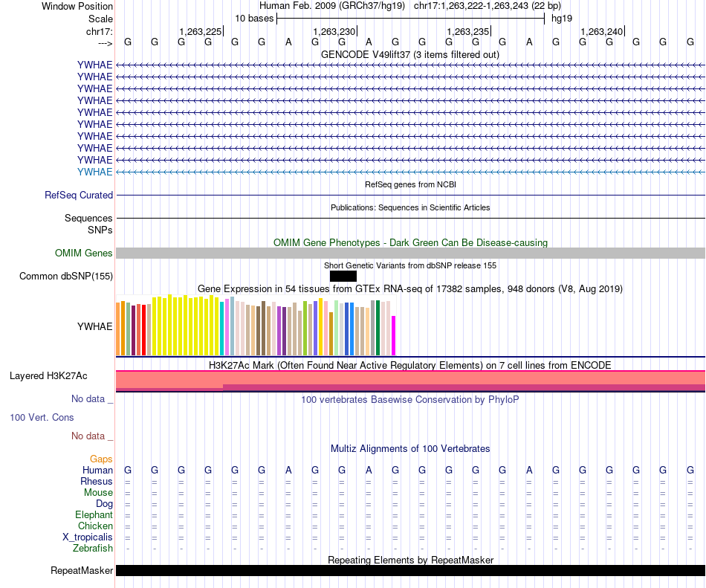Select the X_tropicalis alignment row label

click(x=88, y=537)
